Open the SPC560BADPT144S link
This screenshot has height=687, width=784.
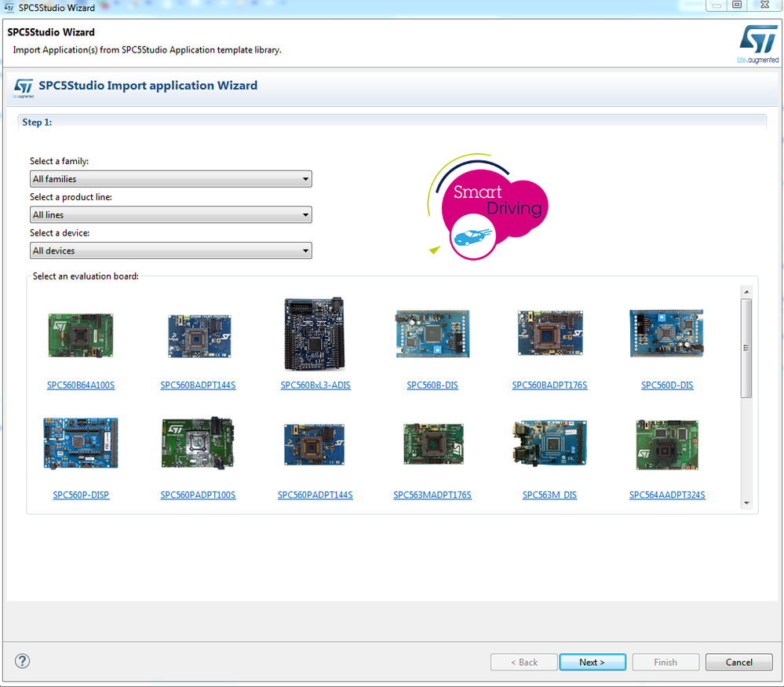198,386
